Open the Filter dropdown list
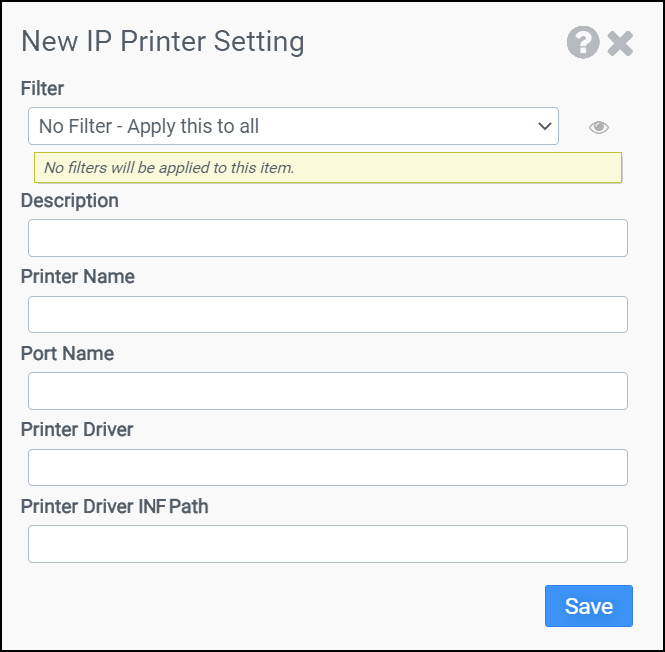The width and height of the screenshot is (665, 652). [293, 126]
